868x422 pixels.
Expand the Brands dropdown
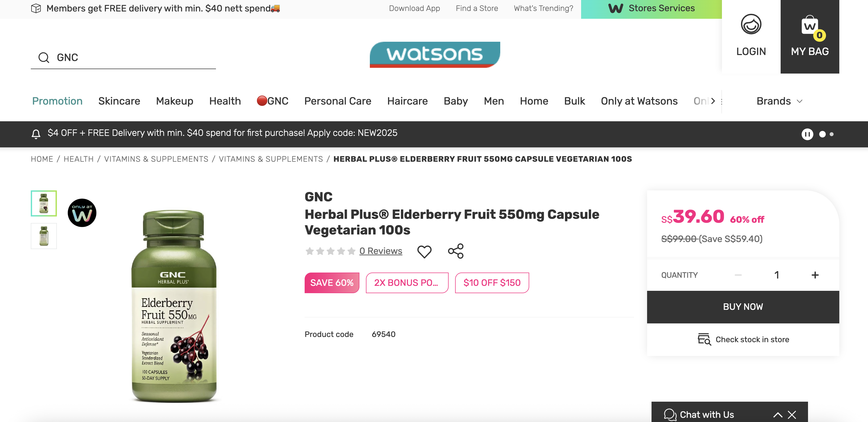[779, 101]
